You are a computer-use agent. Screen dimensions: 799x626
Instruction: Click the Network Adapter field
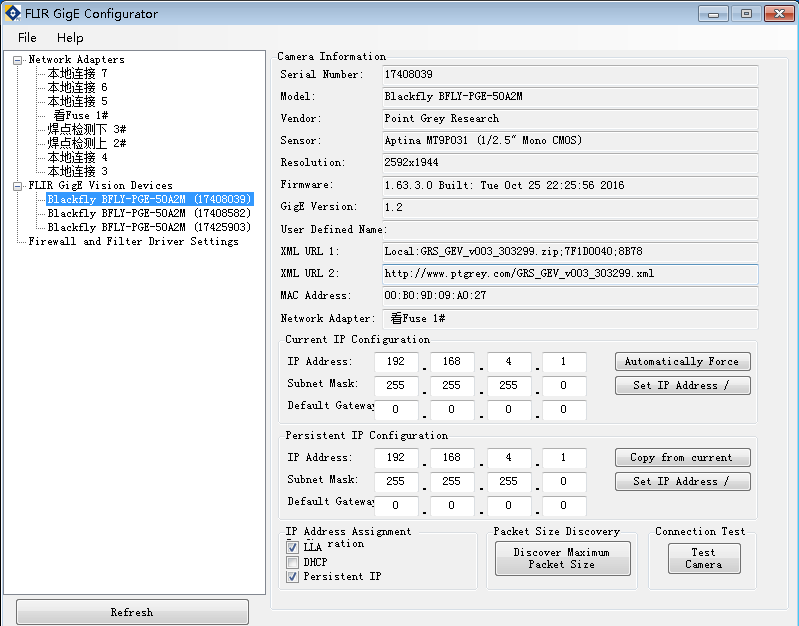tap(570, 319)
